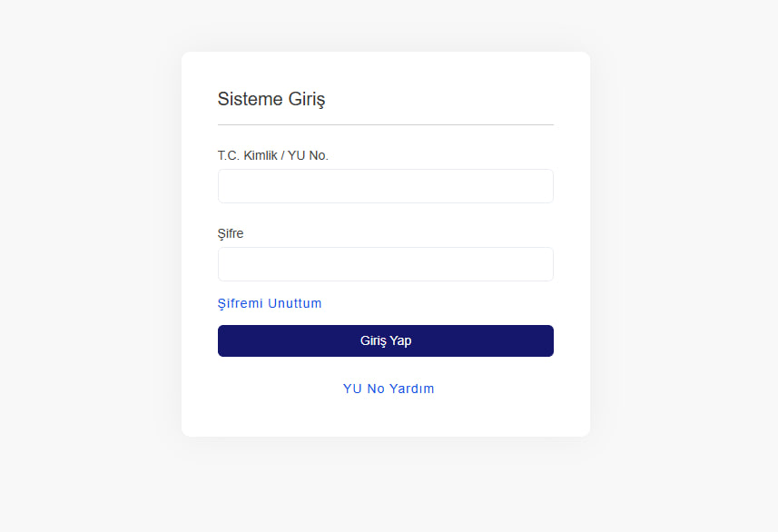Click the blue link above Giriş Yap
778x532 pixels.
pyautogui.click(x=270, y=303)
